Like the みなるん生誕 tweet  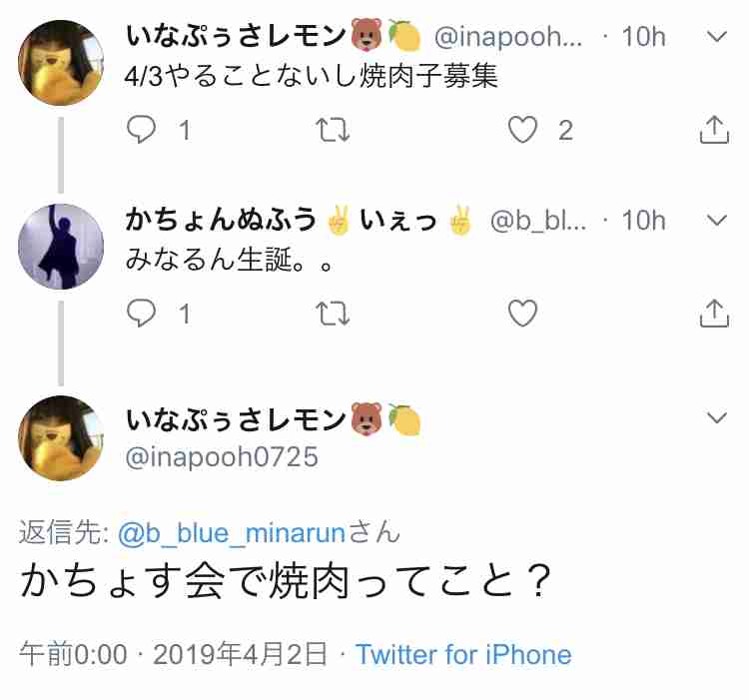(x=523, y=315)
